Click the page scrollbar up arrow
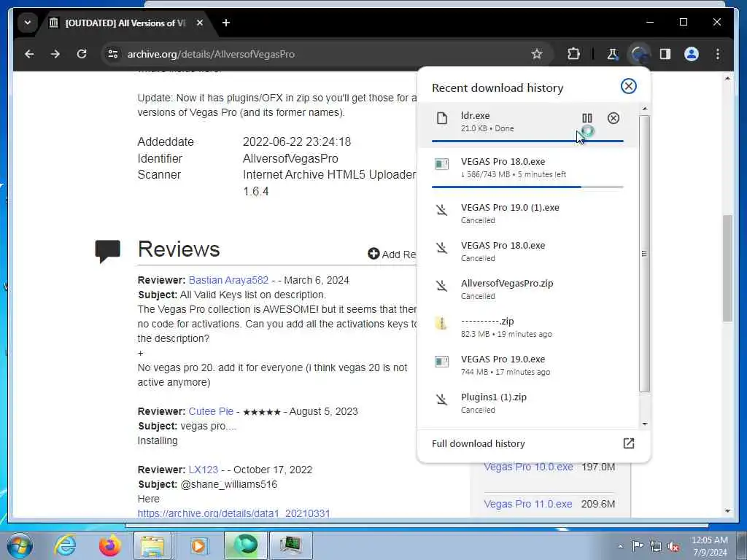The image size is (747, 560). [727, 78]
